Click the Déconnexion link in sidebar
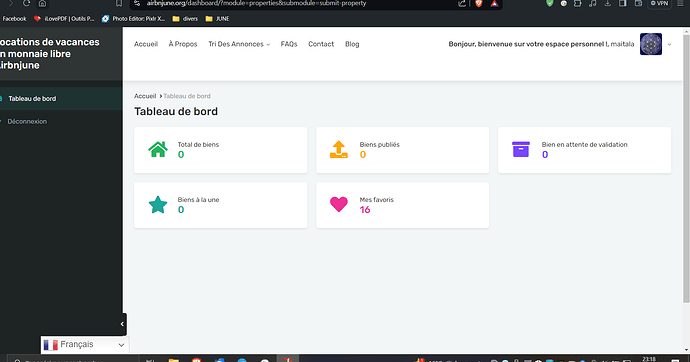This screenshot has width=690, height=362. coord(27,121)
